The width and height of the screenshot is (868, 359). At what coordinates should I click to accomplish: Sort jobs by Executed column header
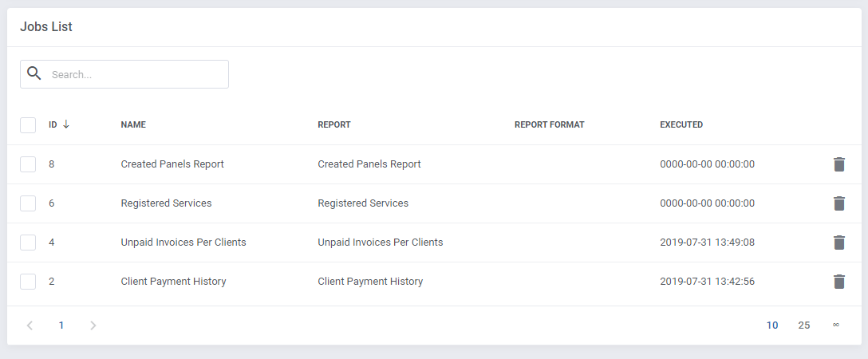[681, 125]
